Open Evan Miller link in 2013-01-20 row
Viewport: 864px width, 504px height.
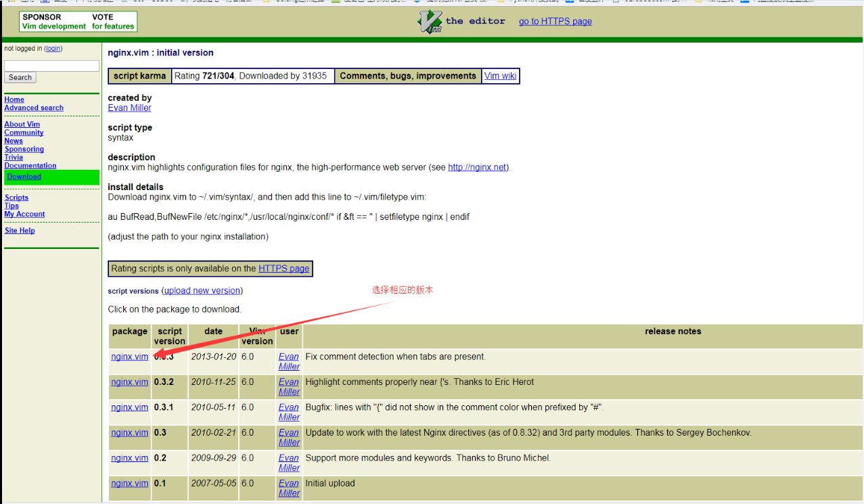(x=289, y=361)
